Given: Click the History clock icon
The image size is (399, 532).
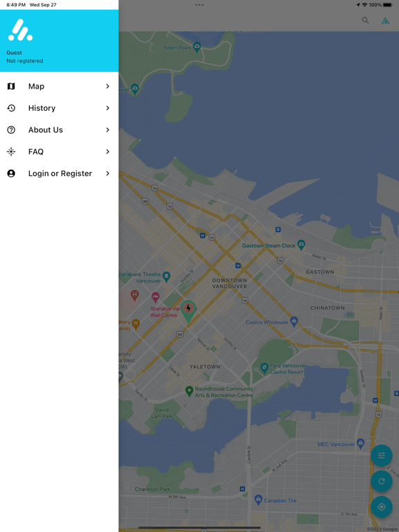Looking at the screenshot, I should pyautogui.click(x=11, y=108).
